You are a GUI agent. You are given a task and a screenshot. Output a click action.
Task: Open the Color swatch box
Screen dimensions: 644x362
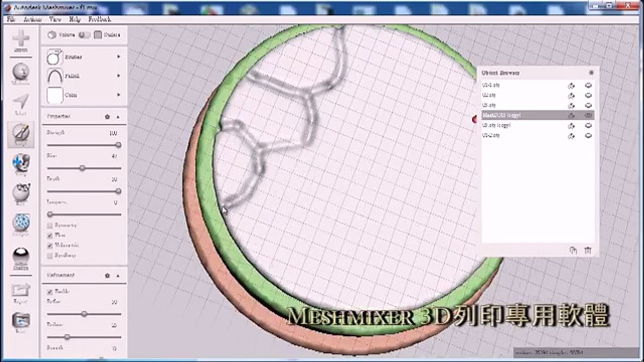pyautogui.click(x=54, y=95)
